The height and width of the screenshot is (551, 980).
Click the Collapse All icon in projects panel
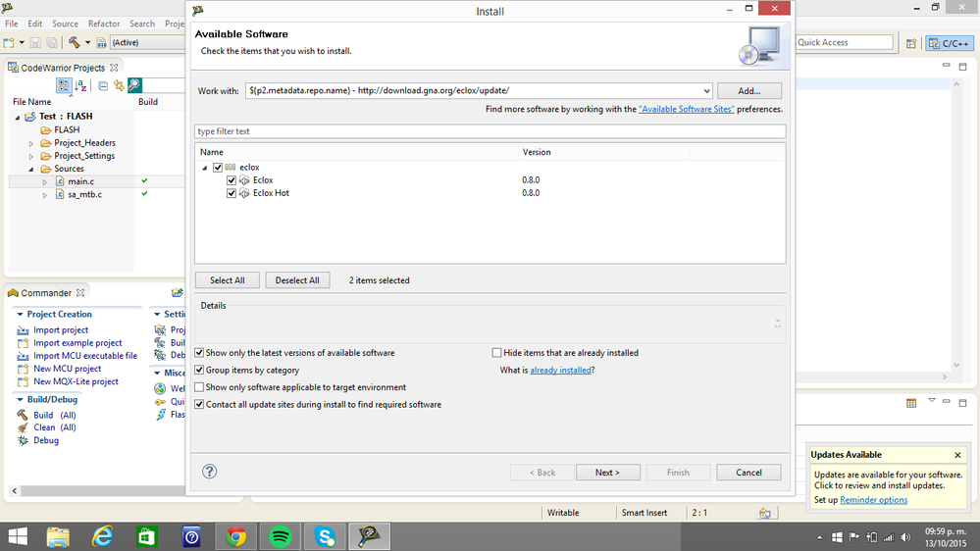point(103,85)
